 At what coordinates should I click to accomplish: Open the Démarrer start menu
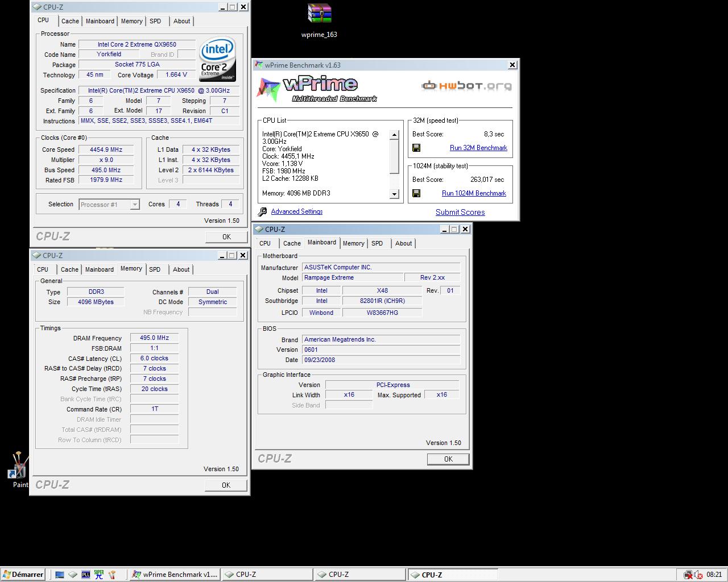coord(23,575)
